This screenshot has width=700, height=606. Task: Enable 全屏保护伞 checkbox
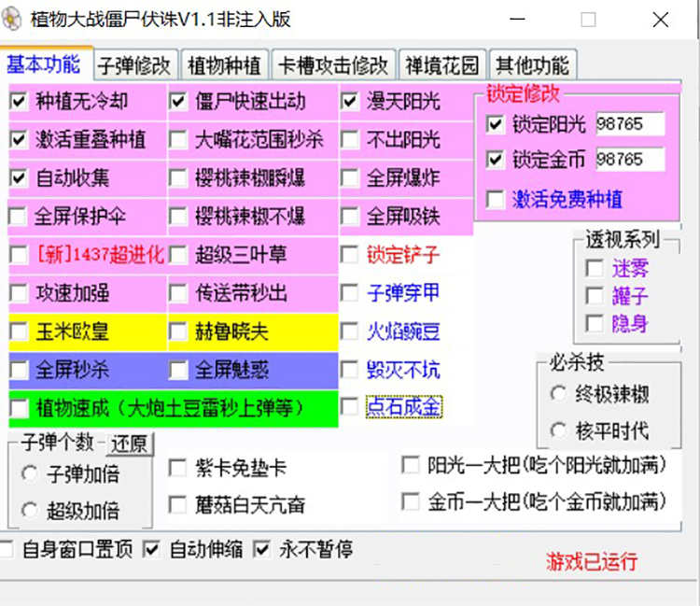(19, 216)
